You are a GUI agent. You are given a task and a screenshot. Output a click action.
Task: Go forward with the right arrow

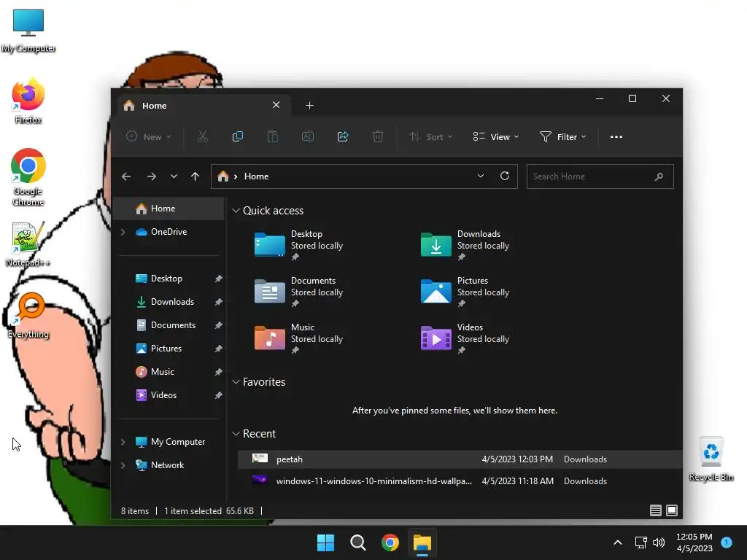point(152,176)
